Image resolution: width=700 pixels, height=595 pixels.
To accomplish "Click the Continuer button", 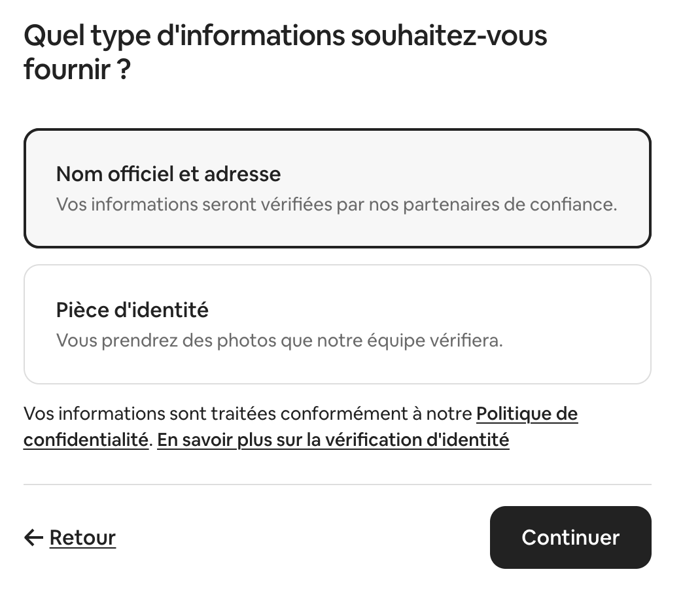I will [x=570, y=537].
